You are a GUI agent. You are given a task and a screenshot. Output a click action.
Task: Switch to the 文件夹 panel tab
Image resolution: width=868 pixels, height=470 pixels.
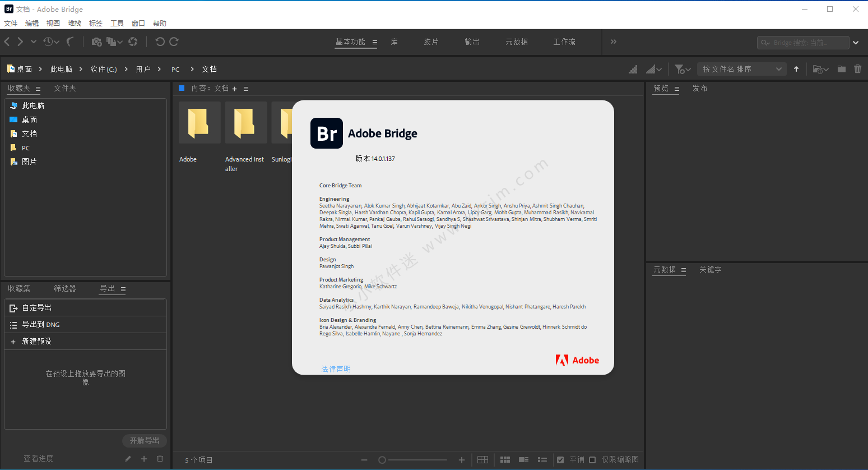[x=65, y=88]
